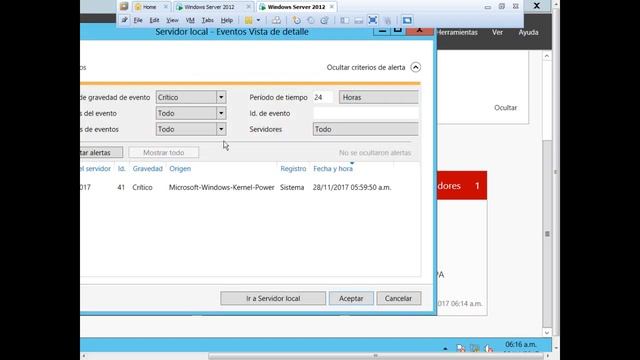This screenshot has height=360, width=640.
Task: Open the 'de eventos' dropdown showing Todo
Action: (x=191, y=129)
